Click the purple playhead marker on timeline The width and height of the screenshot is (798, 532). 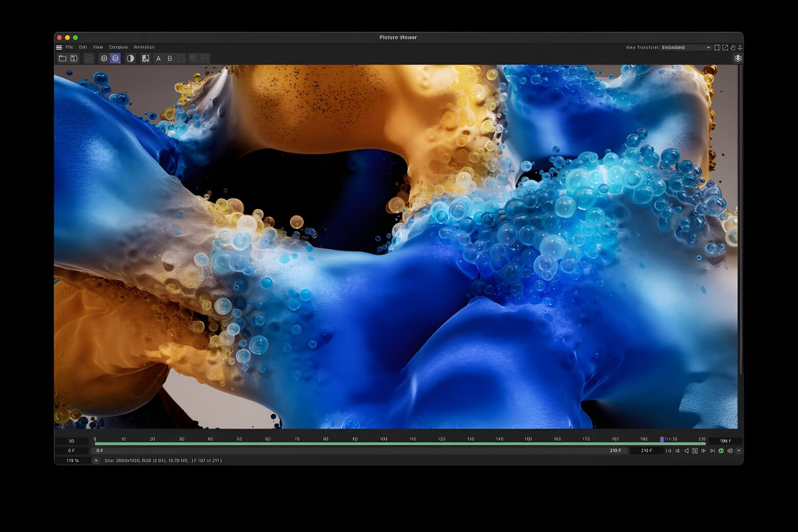pos(662,439)
